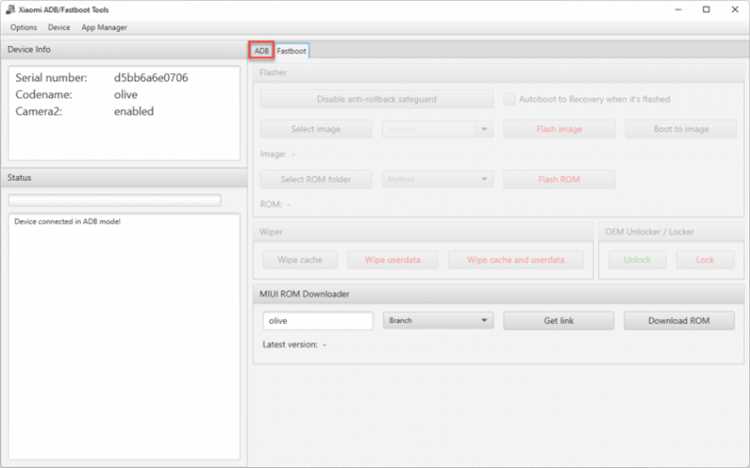Minimize the Xiaomi ADB/Fastboot Tools window
Screen dimensions: 750x468
pos(678,10)
